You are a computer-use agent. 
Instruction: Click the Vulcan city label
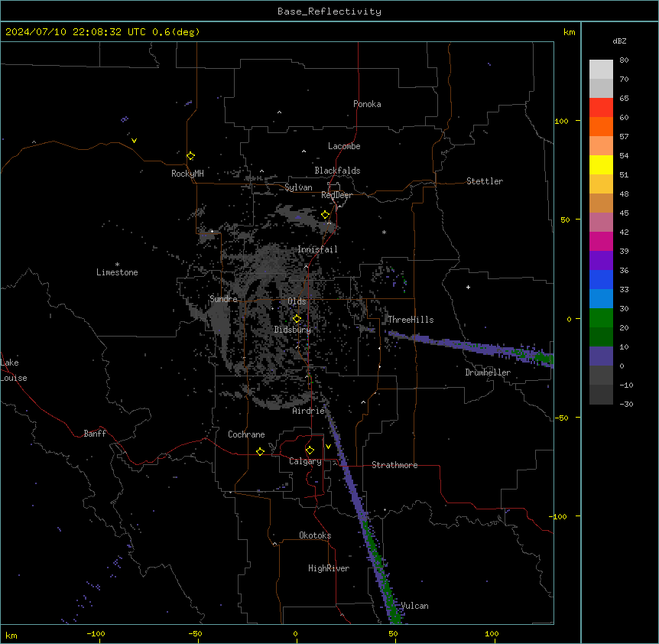click(415, 606)
